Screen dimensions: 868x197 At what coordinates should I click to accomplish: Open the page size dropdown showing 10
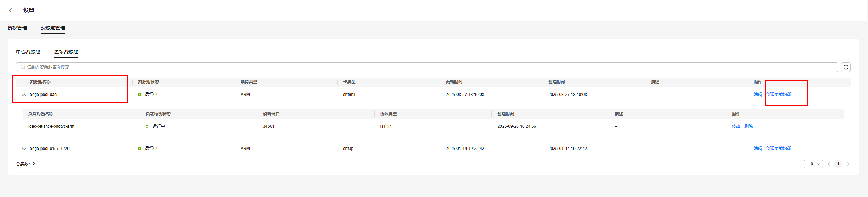(813, 164)
